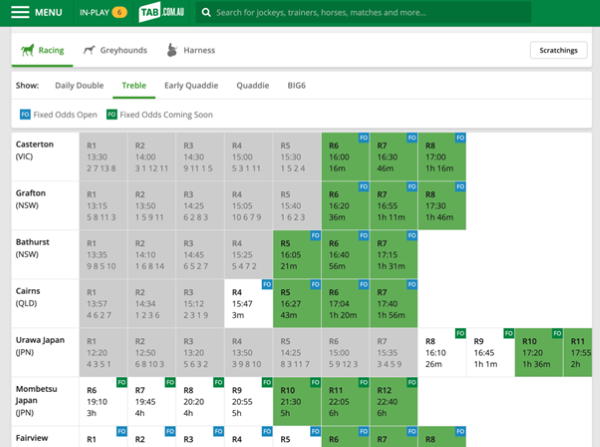Open Bathurst R1 result 13:35
Image resolution: width=600 pixels, height=447 pixels.
(103, 255)
